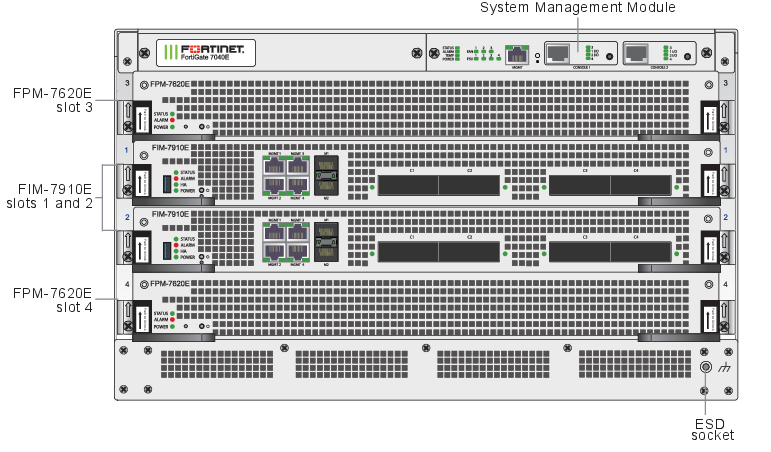Select the MGMT Ethernet port on management module
Viewport: 771px width, 452px height.
[517, 55]
